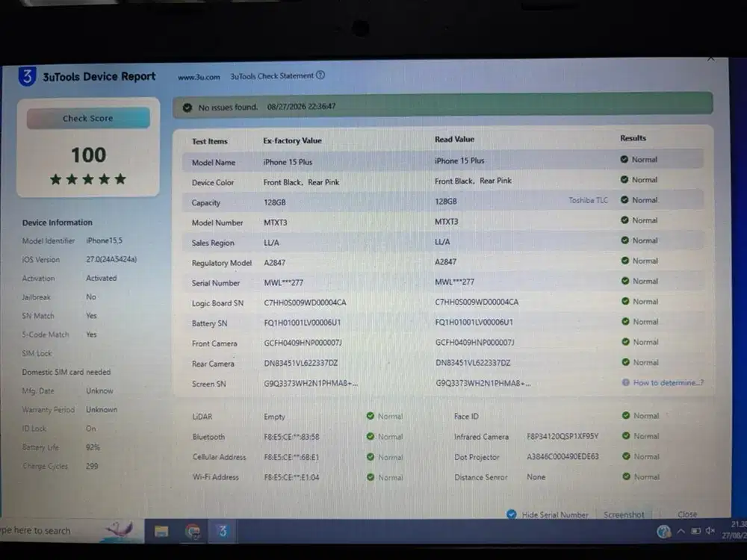Click the Ex-factory 'DN83451VL622337DZ' rear camera cell

click(x=300, y=363)
